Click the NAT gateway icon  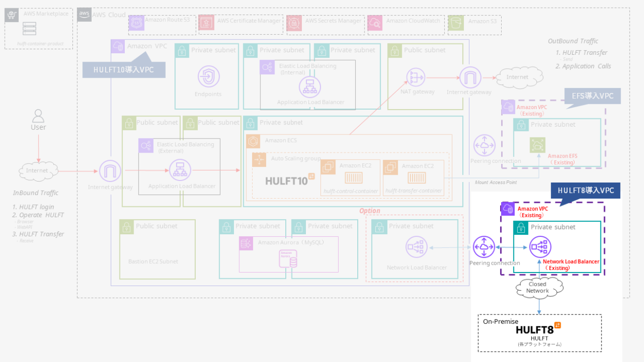417,78
